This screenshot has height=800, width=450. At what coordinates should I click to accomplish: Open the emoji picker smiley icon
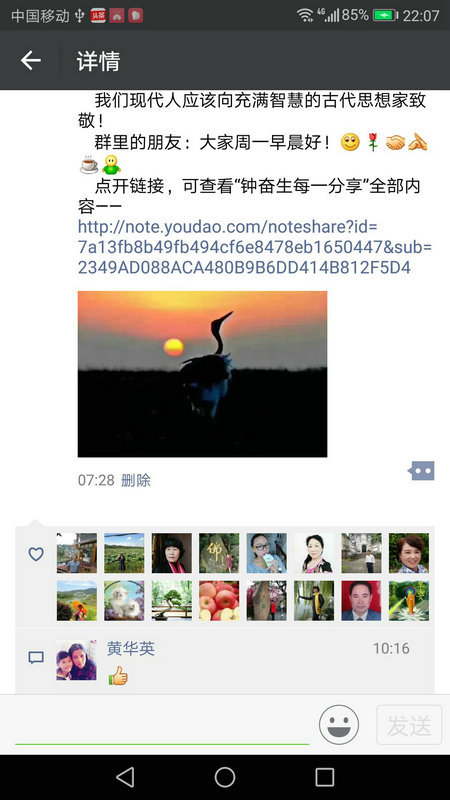tap(339, 724)
